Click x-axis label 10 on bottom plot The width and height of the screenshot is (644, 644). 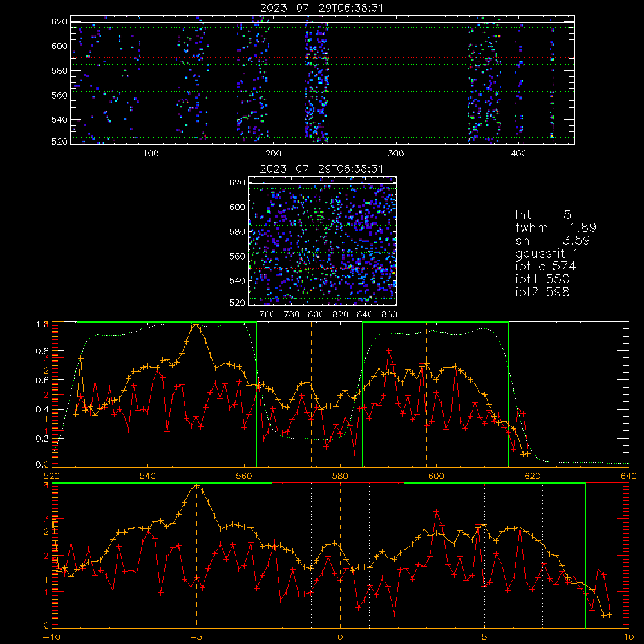coord(629,637)
